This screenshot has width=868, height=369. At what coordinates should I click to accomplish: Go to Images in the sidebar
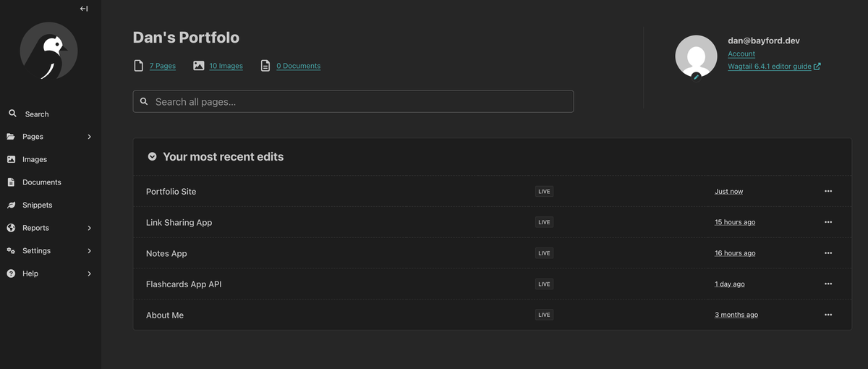pos(35,159)
